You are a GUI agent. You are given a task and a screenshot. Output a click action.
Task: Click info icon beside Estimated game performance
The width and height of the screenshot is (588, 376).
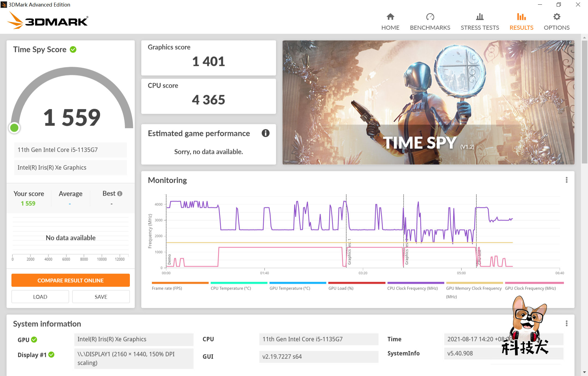coord(265,133)
